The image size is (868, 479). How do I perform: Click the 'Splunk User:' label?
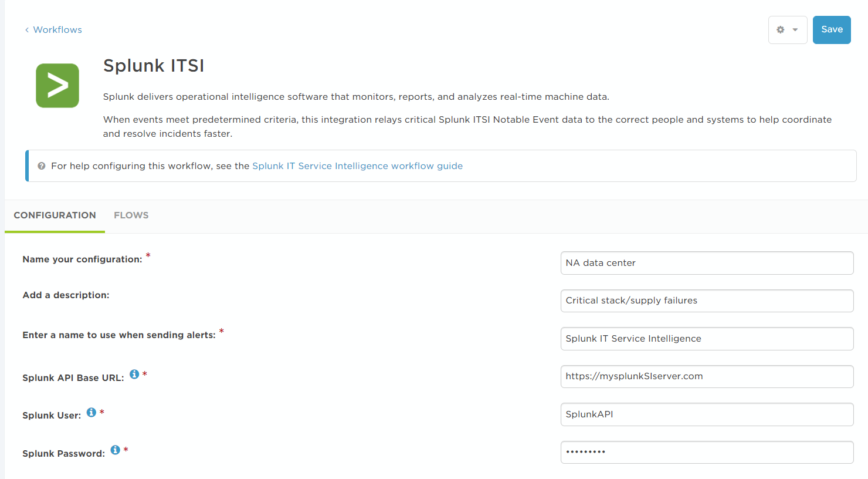pos(52,416)
